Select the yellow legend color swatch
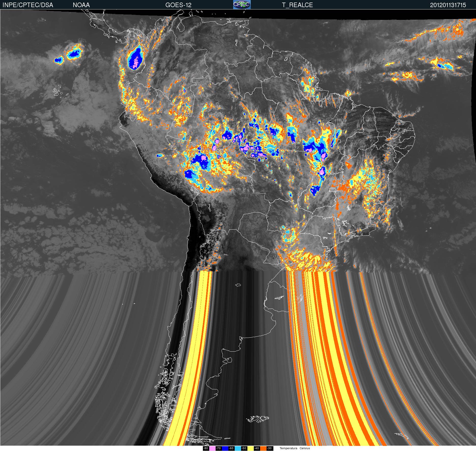476x451 pixels. click(250, 448)
